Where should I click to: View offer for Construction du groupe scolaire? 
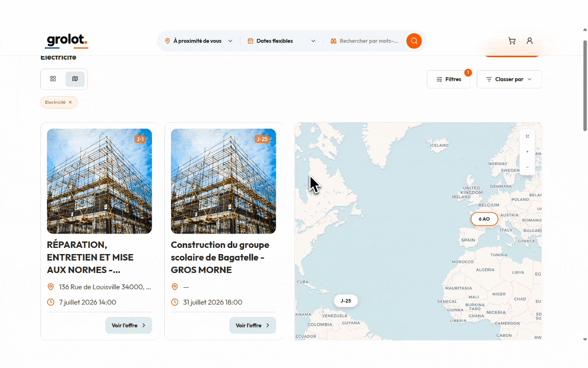(252, 325)
